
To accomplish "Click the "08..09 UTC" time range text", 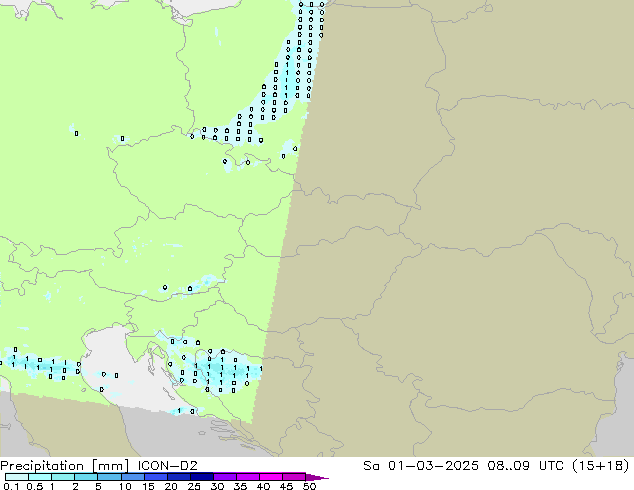I will [x=526, y=466].
